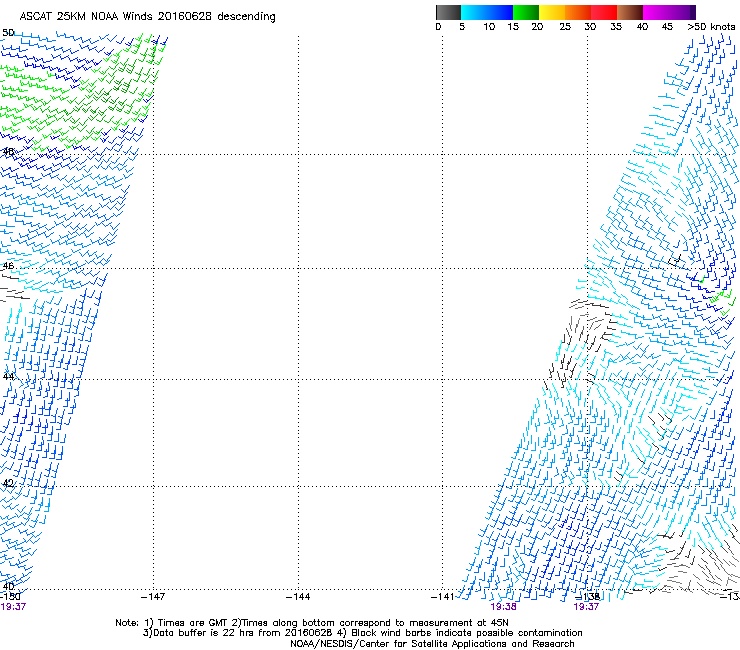Click the red 30-35 knots legend swatch
740x650 pixels.
coord(604,12)
